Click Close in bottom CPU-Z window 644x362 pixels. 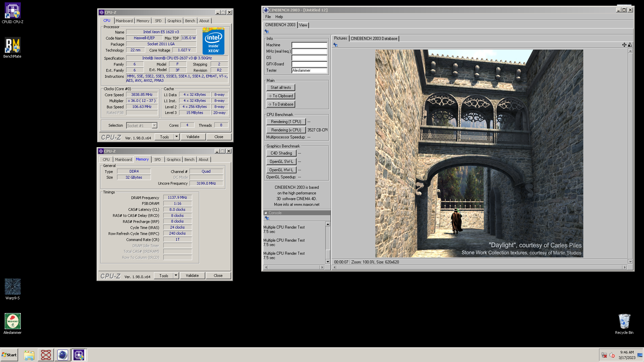[218, 276]
